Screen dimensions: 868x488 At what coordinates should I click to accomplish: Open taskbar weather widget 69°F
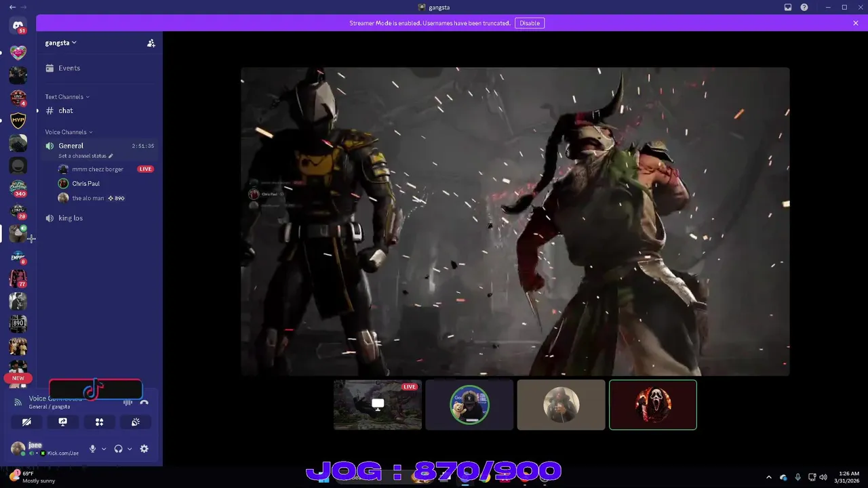31,477
